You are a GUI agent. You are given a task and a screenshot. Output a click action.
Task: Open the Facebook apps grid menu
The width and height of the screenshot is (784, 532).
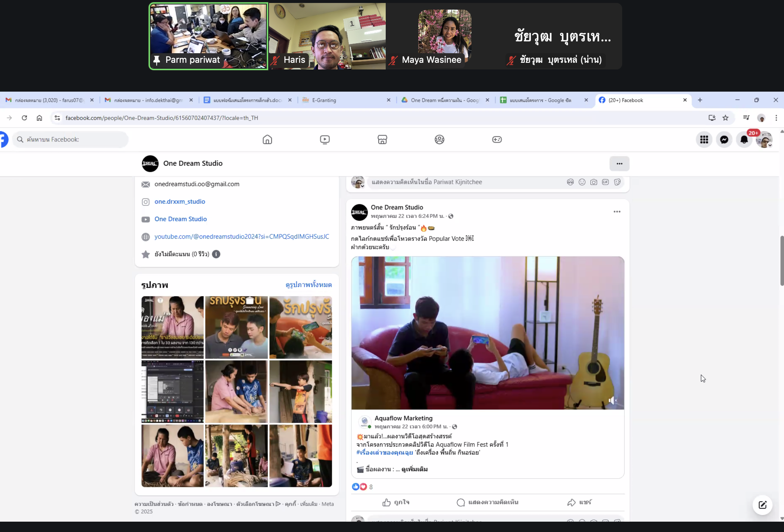point(704,140)
